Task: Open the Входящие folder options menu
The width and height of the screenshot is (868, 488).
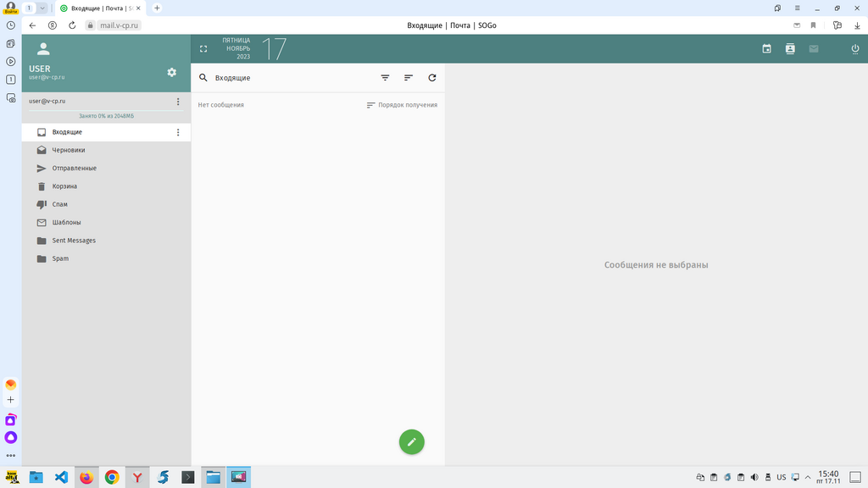Action: coord(178,132)
